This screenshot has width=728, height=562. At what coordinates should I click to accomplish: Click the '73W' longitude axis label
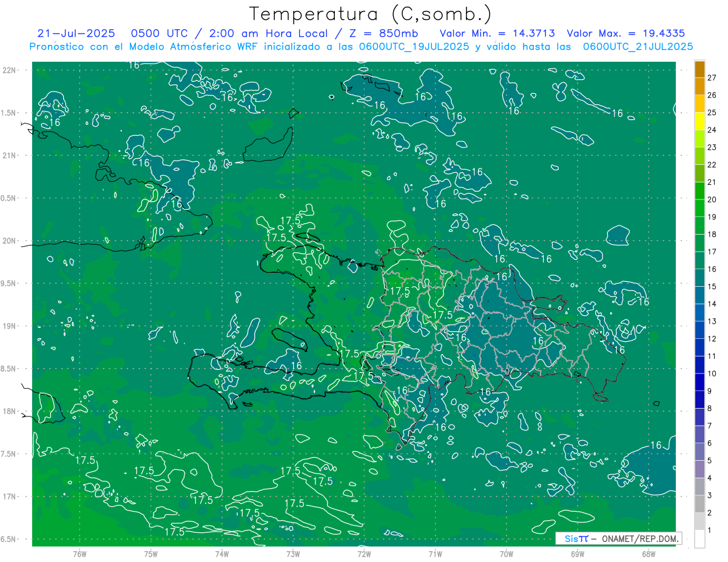[x=292, y=554]
